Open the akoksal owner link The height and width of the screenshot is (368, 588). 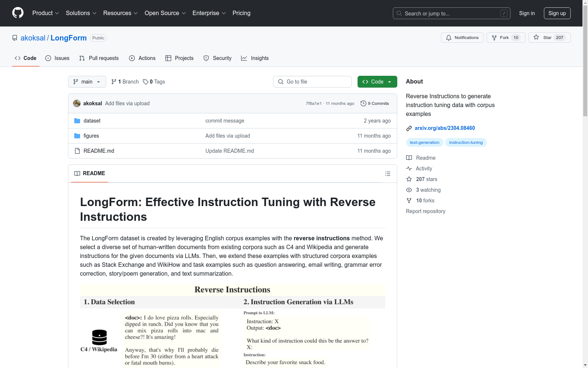click(x=33, y=38)
